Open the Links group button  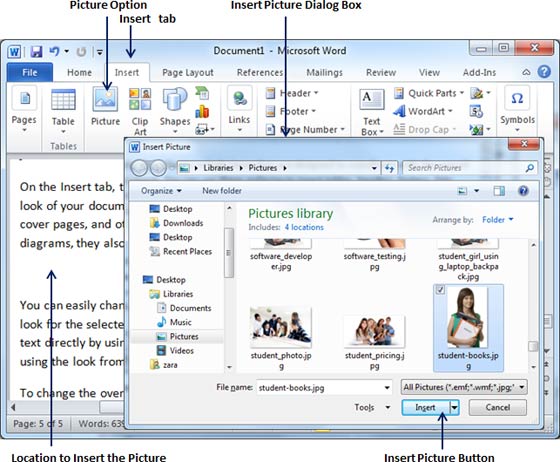tap(239, 109)
